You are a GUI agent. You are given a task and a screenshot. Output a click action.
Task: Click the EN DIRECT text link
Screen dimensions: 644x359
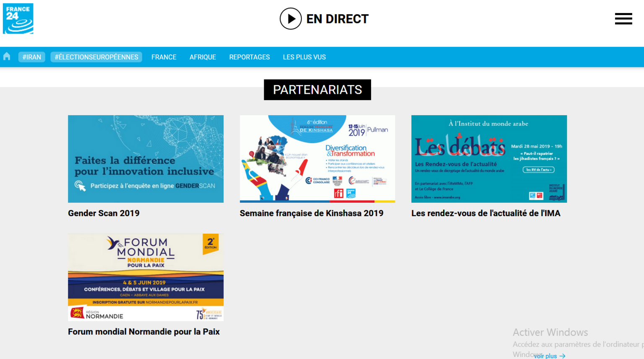pos(337,19)
